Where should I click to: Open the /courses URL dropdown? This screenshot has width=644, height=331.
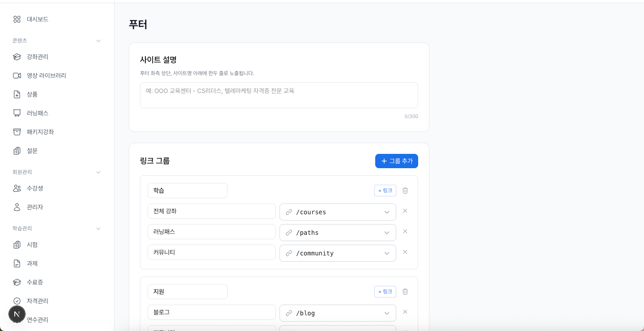tap(338, 212)
